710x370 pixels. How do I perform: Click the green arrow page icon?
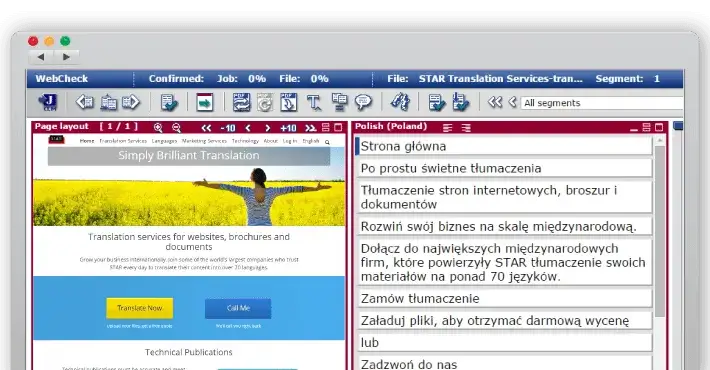point(205,102)
